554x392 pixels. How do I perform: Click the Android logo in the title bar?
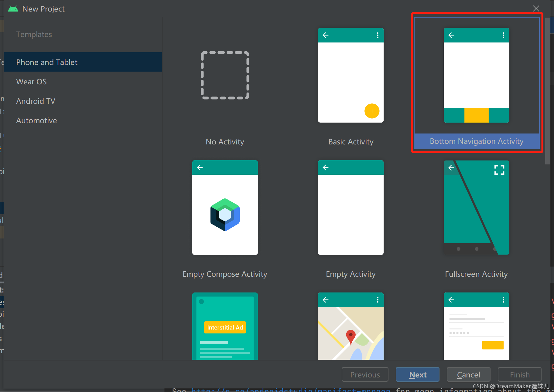[x=13, y=8]
